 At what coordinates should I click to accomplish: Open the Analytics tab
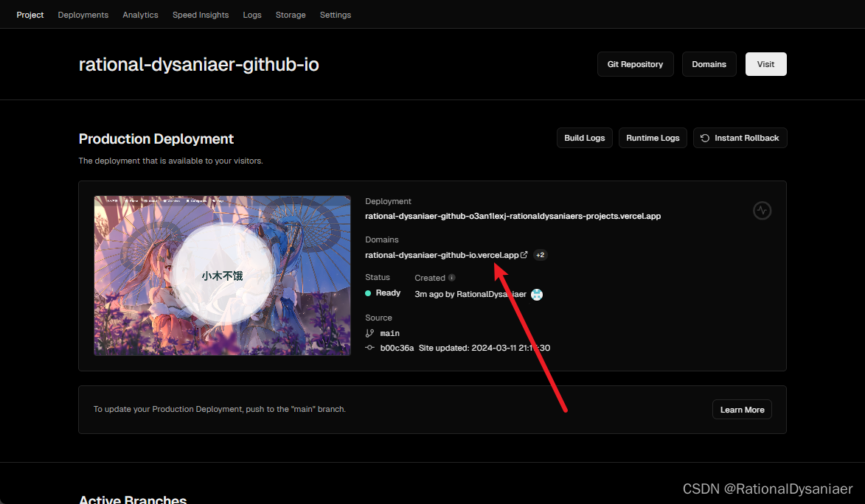pos(140,15)
